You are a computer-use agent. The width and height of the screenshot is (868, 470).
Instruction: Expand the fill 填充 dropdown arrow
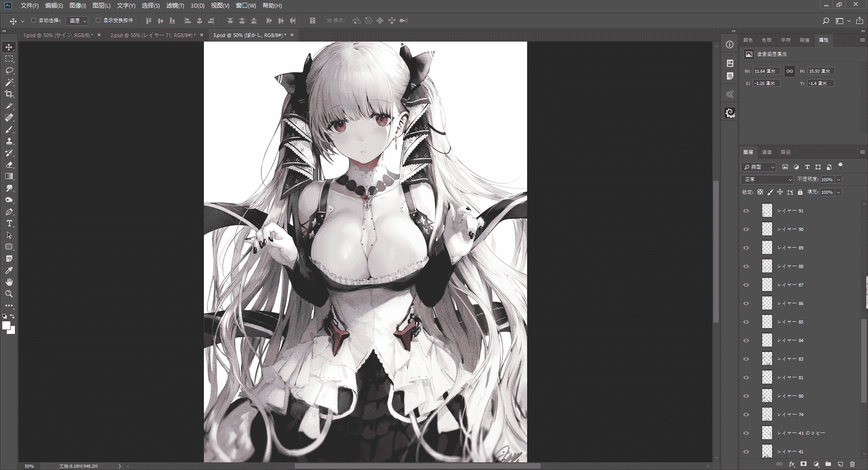tap(839, 193)
